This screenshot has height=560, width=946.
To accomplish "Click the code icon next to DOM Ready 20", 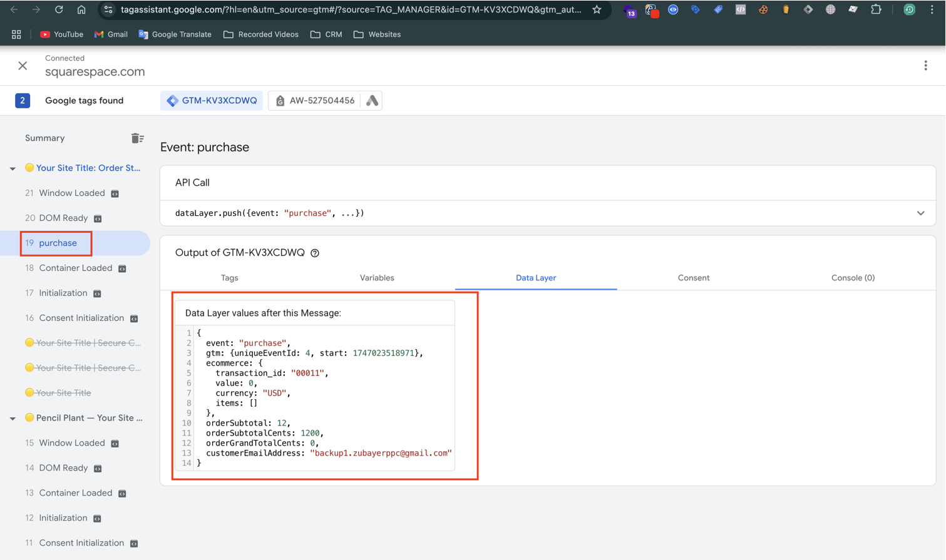I will pos(98,219).
